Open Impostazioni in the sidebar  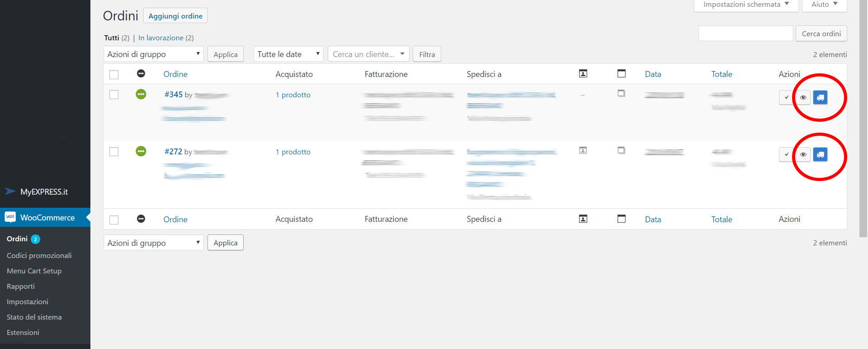click(x=28, y=301)
